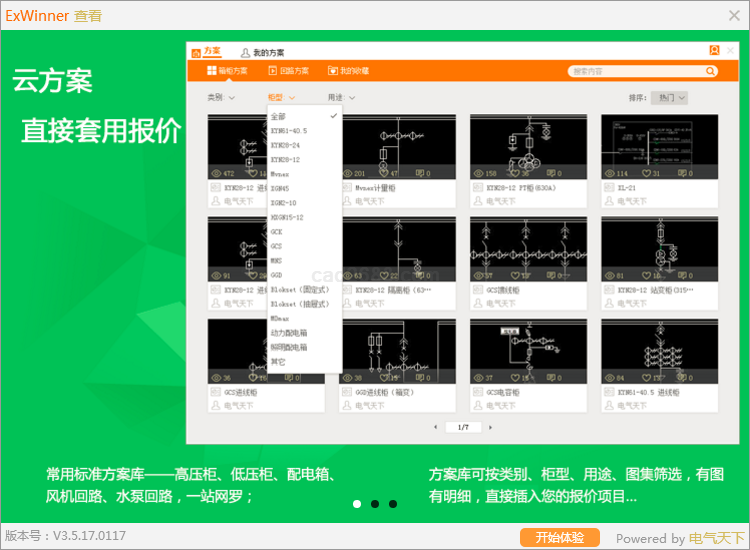Go to next page arrow in pager
The height and width of the screenshot is (550, 750).
coord(490,427)
